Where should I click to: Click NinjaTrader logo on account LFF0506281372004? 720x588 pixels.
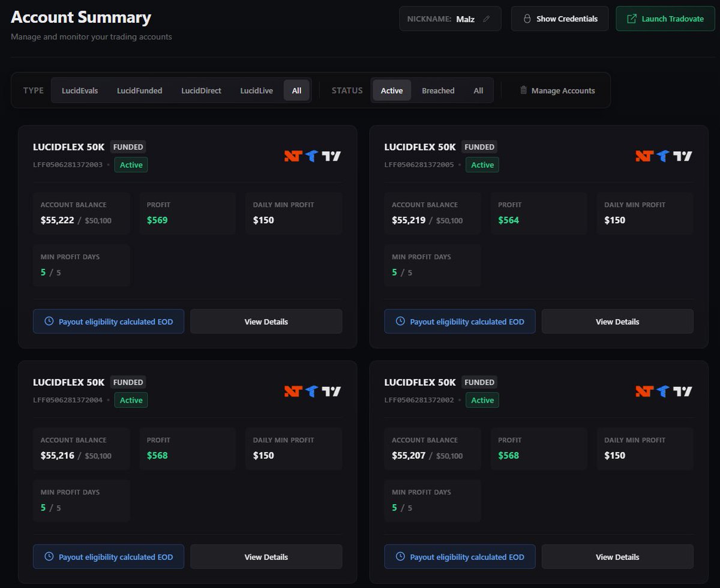[293, 391]
